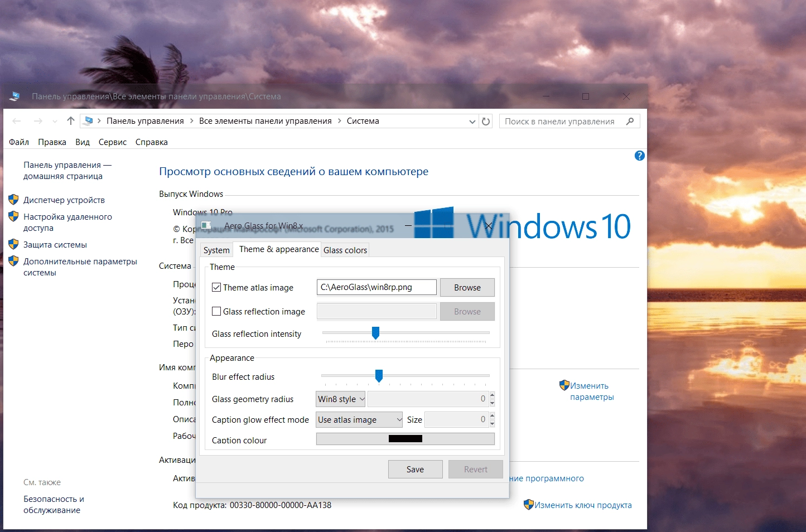This screenshot has height=532, width=806.
Task: Click Изменить ключ продукта link
Action: click(583, 505)
